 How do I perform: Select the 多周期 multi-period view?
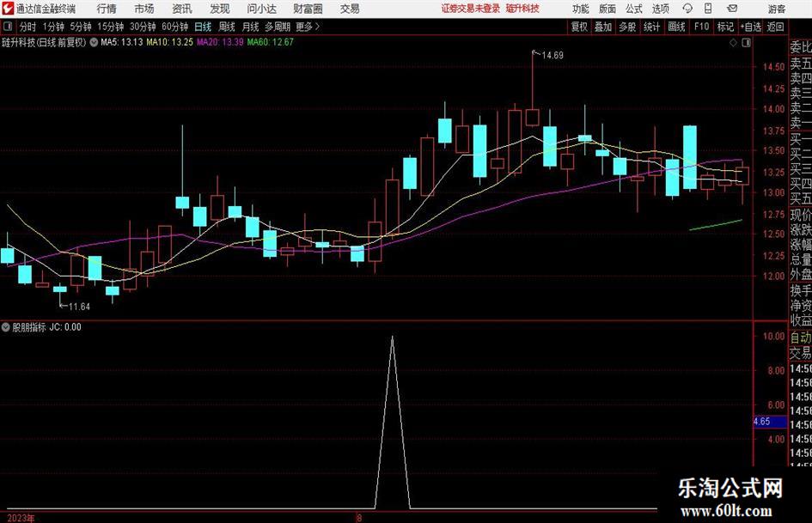pyautogui.click(x=278, y=27)
